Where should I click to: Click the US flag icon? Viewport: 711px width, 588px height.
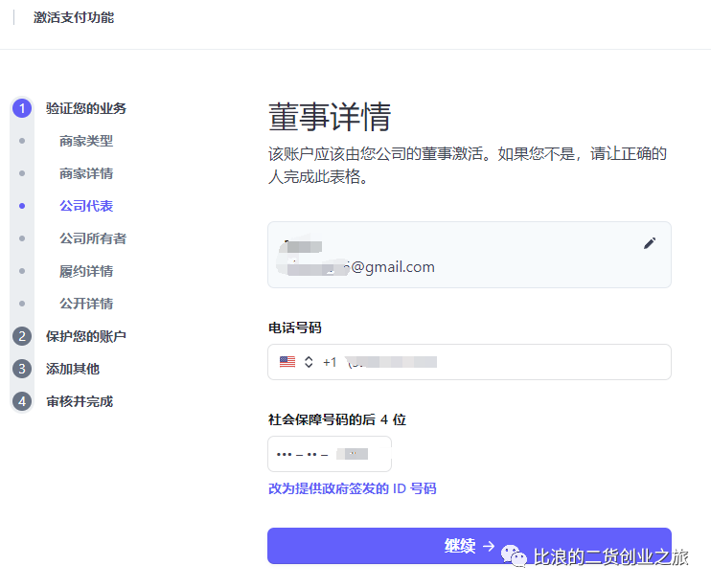[287, 362]
